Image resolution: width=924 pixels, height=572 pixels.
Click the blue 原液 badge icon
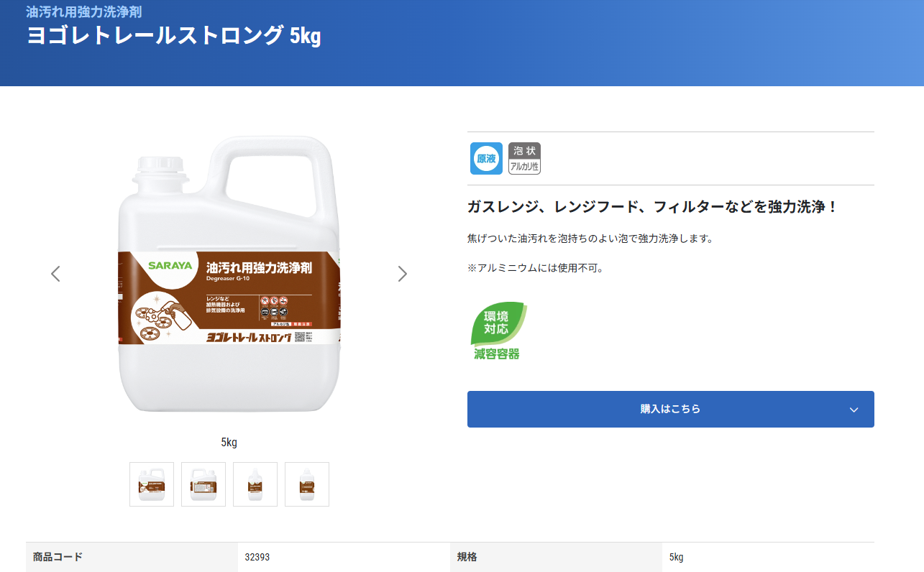point(486,158)
